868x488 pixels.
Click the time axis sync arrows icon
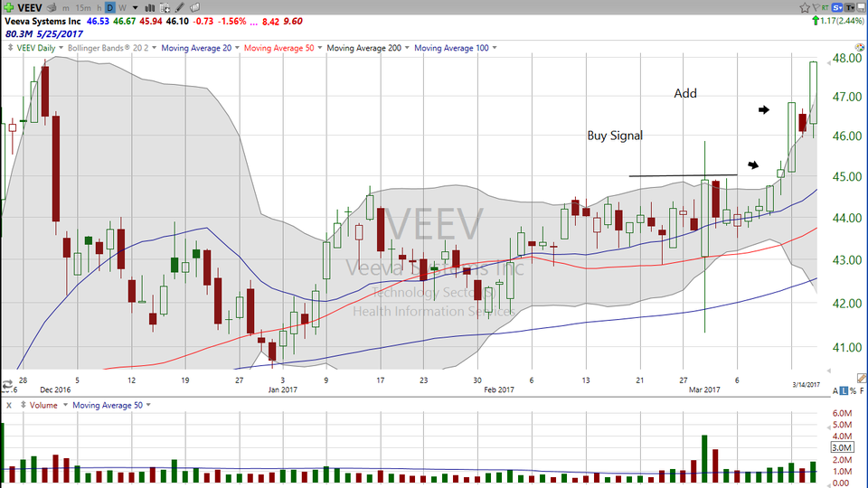coord(7,384)
